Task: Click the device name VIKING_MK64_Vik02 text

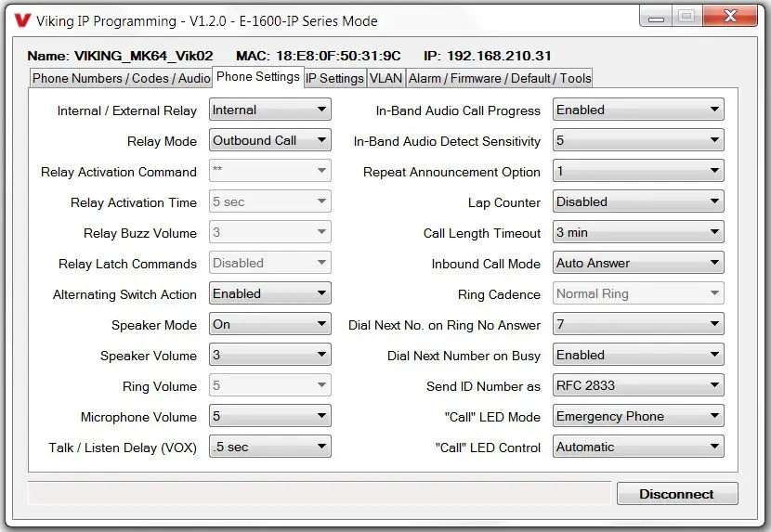Action: (x=144, y=56)
